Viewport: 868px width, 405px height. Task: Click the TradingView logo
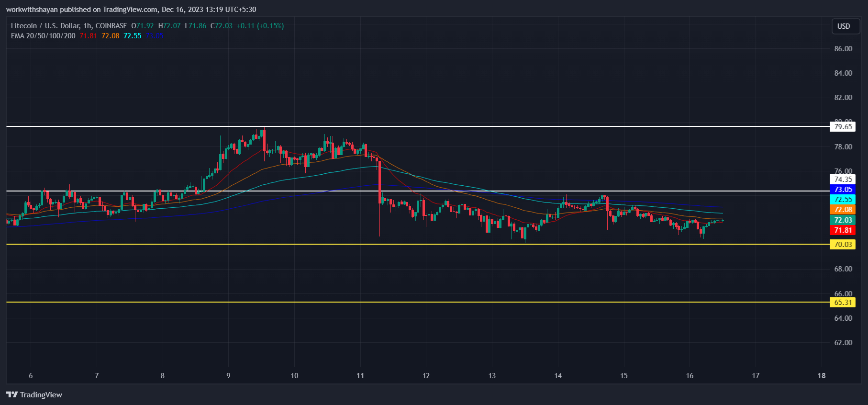point(34,394)
